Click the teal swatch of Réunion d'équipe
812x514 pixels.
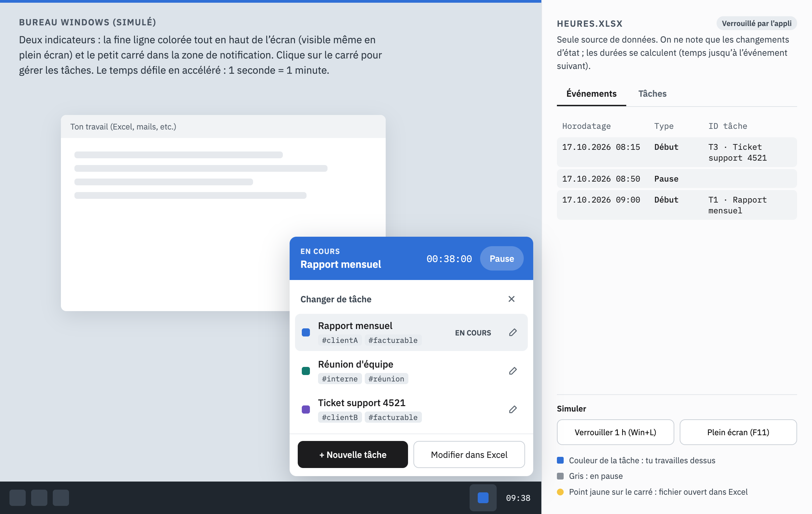[x=306, y=371]
